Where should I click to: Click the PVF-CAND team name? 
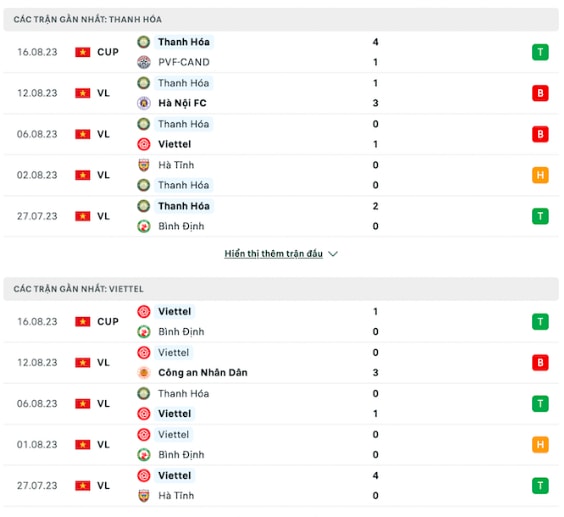point(184,62)
